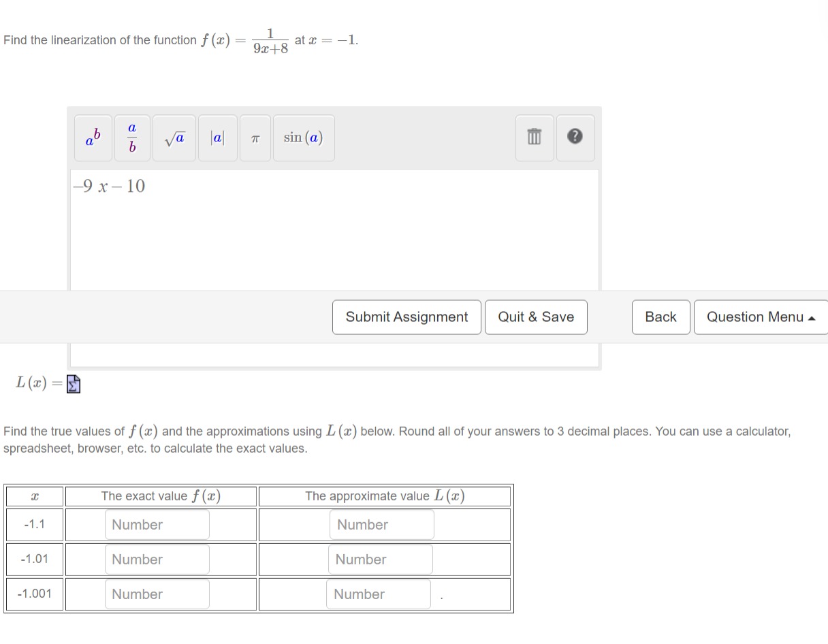Open help with the question mark icon
The image size is (828, 644).
coord(575,138)
